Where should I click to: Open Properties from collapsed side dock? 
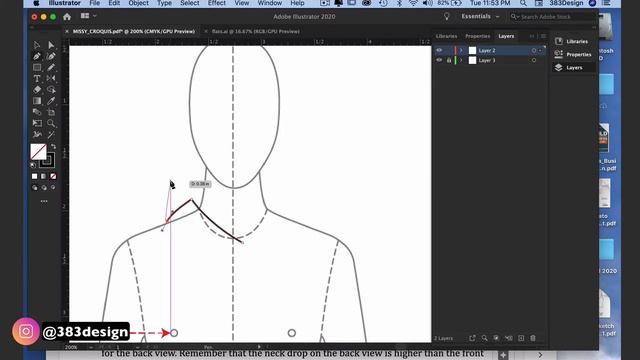573,54
